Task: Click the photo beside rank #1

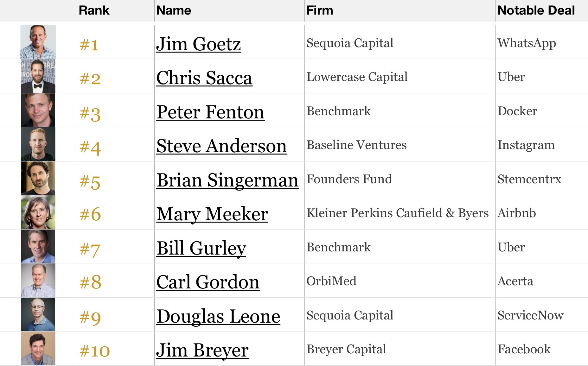Action: [38, 42]
